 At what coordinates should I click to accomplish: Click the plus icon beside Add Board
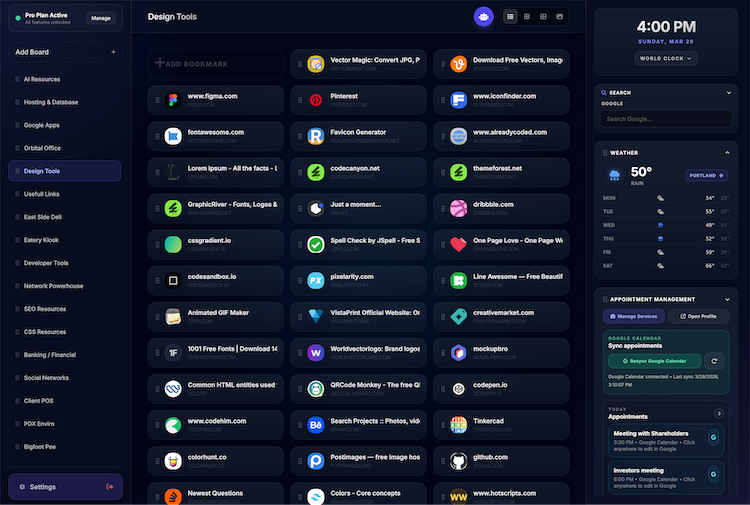pos(113,52)
